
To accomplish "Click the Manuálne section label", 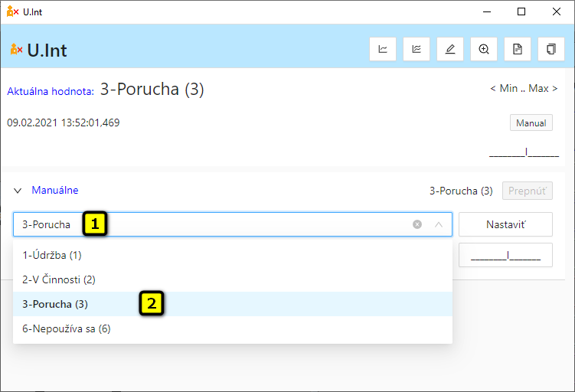I will (x=55, y=190).
